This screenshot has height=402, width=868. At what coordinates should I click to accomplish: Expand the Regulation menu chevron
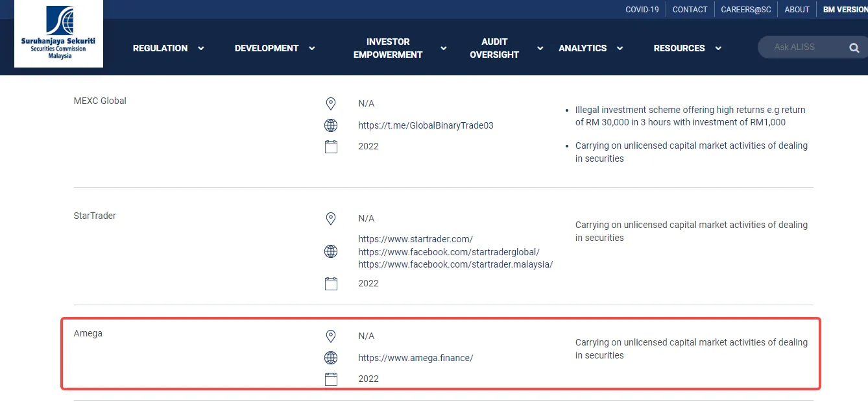(200, 48)
